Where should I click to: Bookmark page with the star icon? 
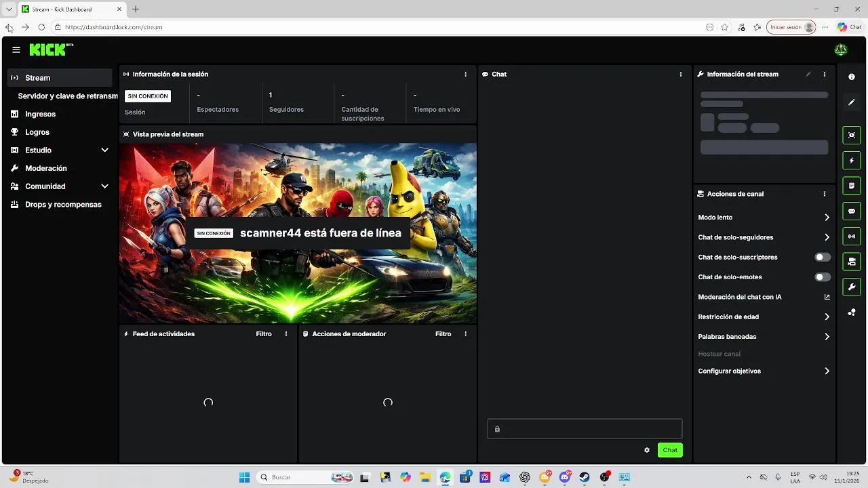click(725, 27)
